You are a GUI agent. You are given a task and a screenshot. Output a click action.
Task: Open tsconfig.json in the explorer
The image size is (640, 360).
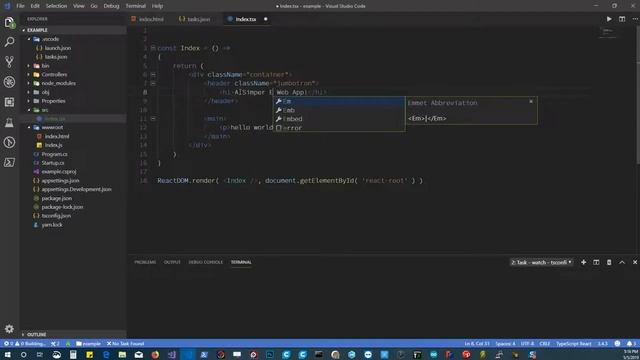73,216
